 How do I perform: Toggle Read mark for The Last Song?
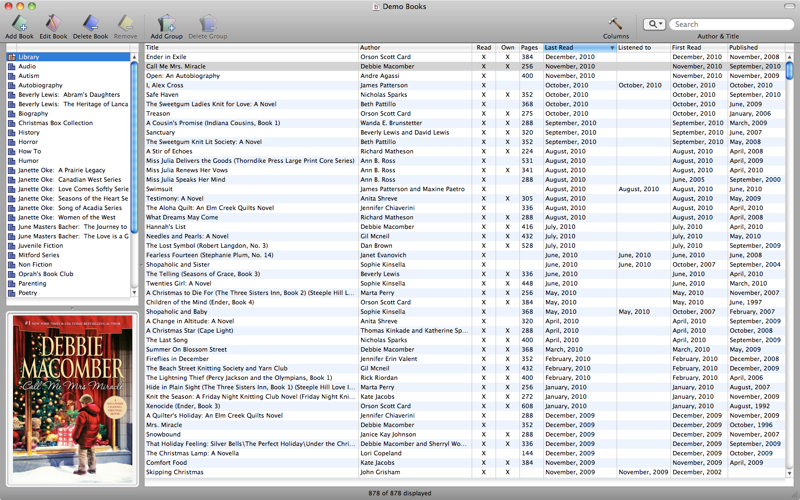484,340
